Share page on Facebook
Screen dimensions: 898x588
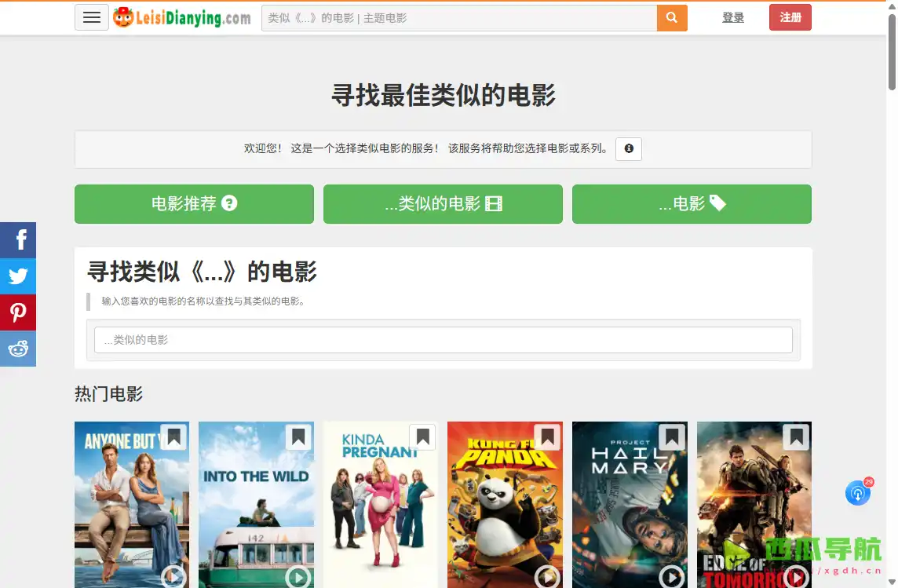pyautogui.click(x=18, y=240)
